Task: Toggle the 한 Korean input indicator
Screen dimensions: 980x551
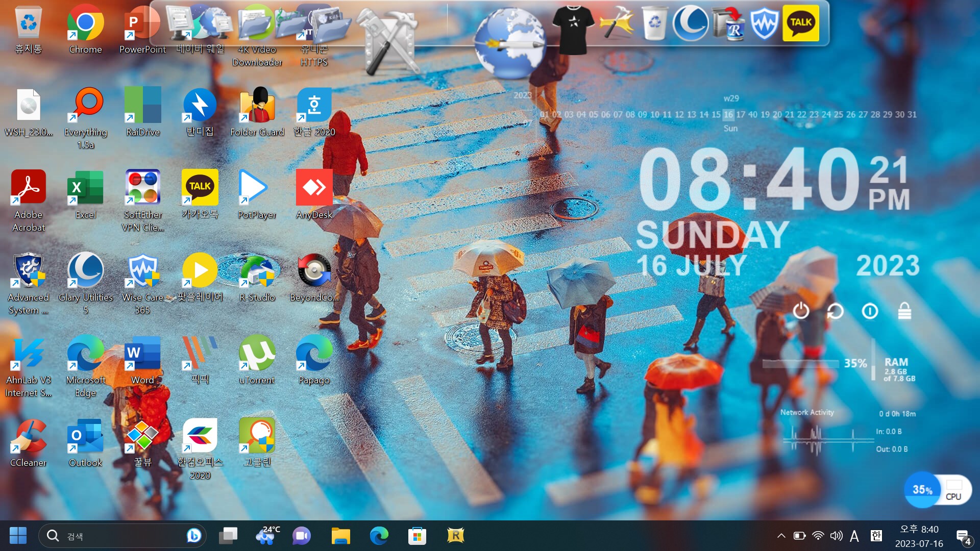Action: point(876,536)
